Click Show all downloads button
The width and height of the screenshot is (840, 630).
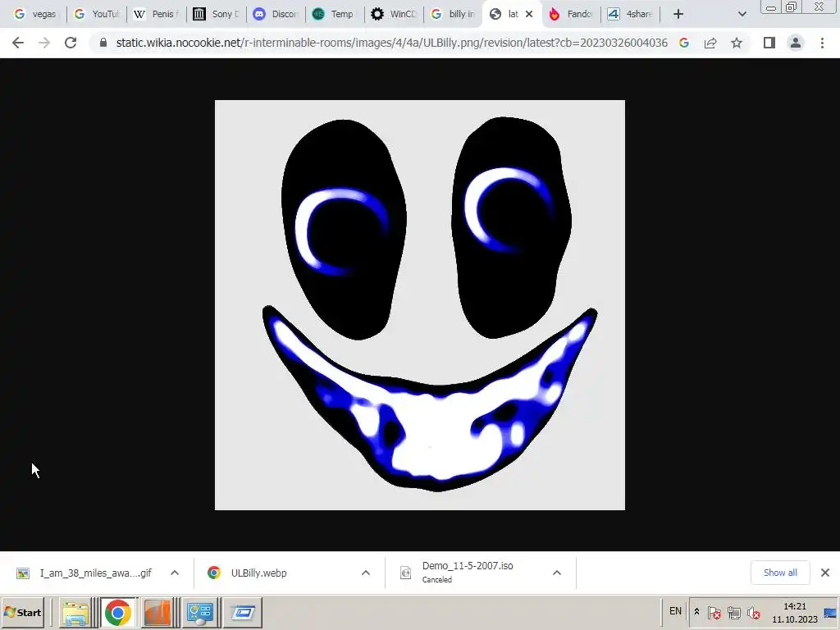780,573
